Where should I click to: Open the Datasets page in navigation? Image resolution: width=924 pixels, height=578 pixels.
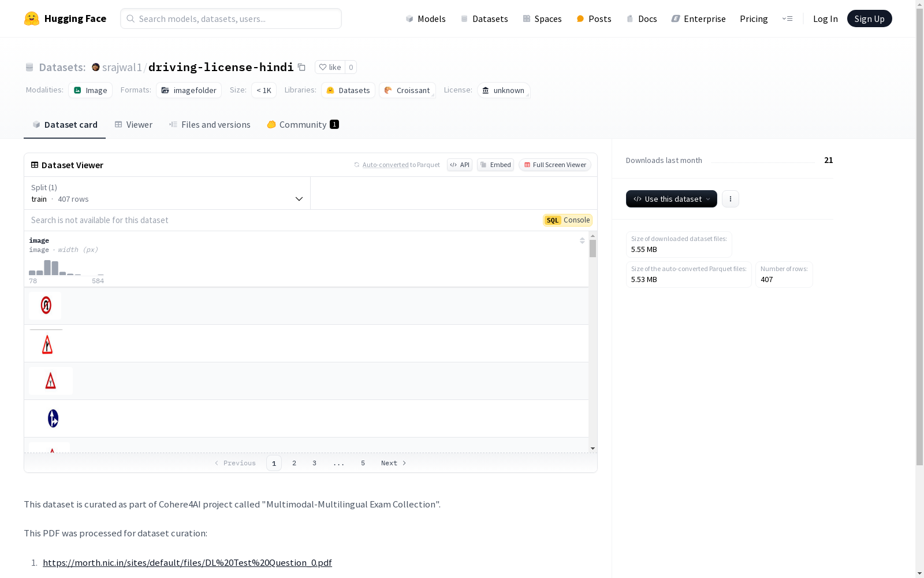pyautogui.click(x=484, y=18)
